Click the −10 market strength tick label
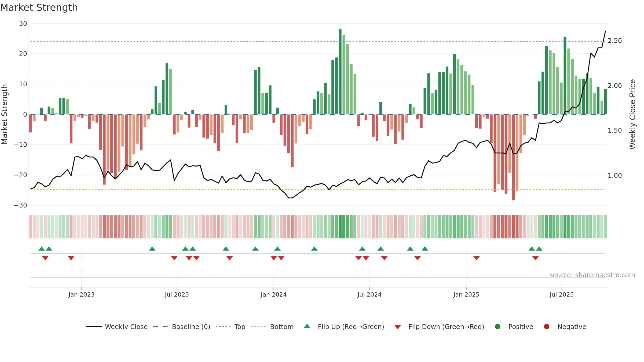This screenshot has height=362, width=644. point(21,145)
